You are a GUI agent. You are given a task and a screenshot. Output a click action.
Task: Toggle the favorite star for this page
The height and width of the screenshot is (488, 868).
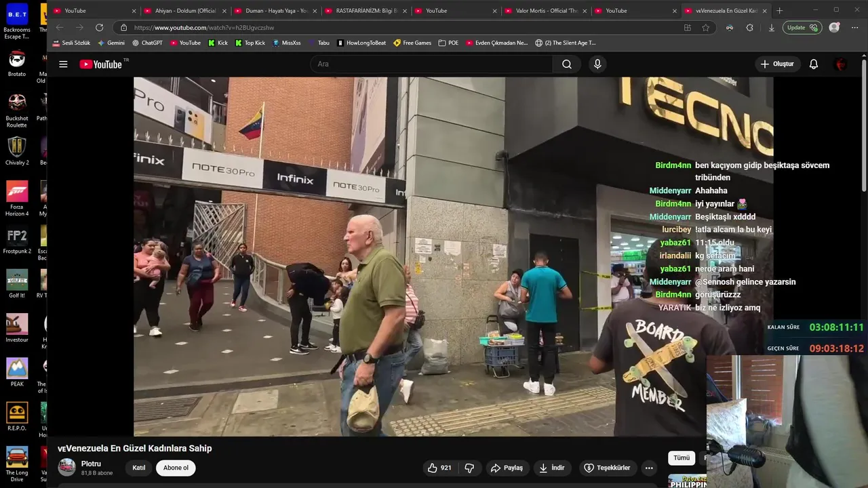point(706,28)
